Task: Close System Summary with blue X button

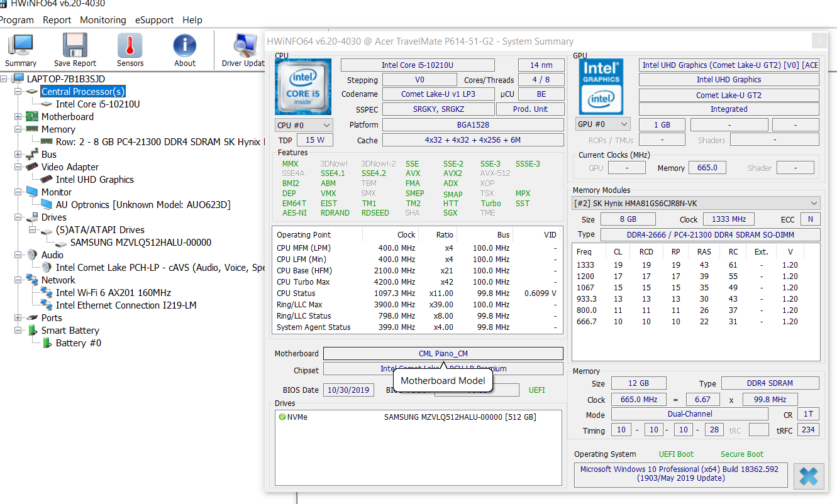Action: (x=809, y=476)
